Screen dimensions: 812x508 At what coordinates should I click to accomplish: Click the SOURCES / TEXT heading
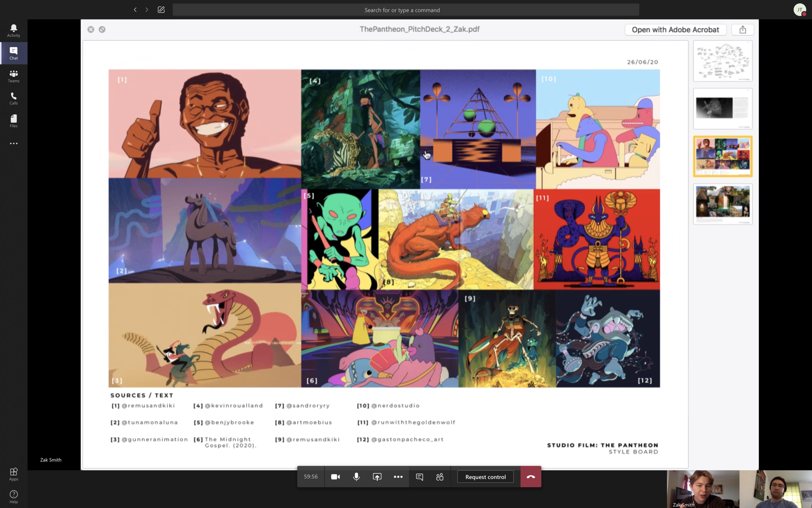142,395
